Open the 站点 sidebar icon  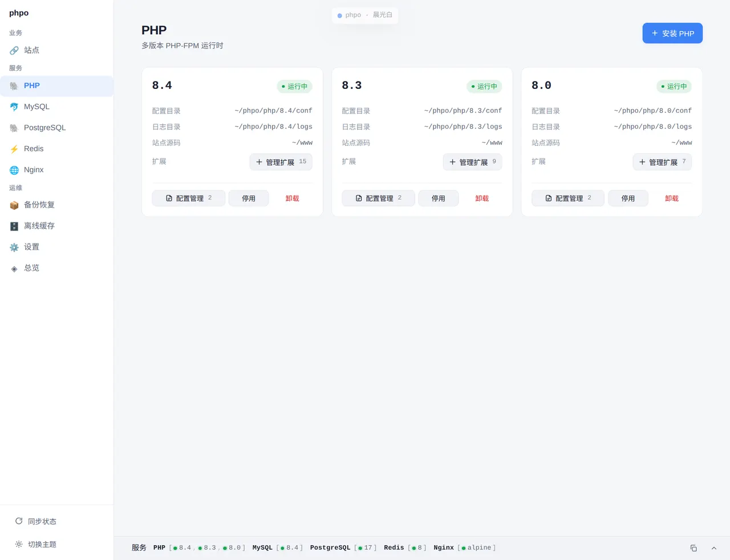[x=14, y=51]
